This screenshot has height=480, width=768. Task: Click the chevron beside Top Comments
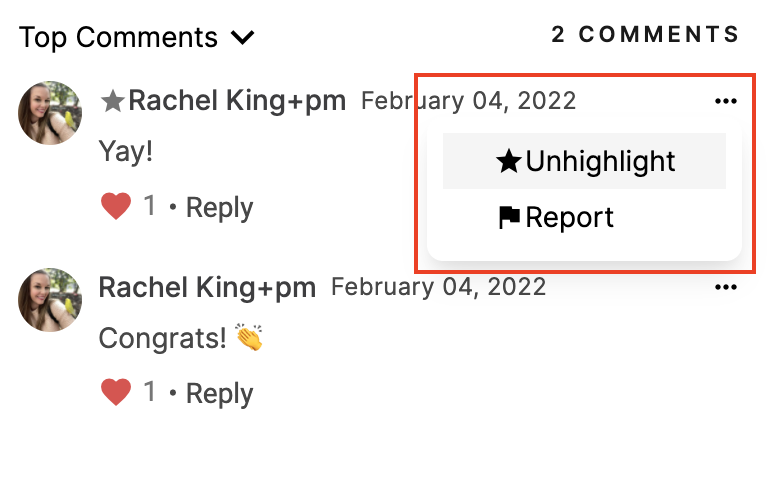pos(242,38)
